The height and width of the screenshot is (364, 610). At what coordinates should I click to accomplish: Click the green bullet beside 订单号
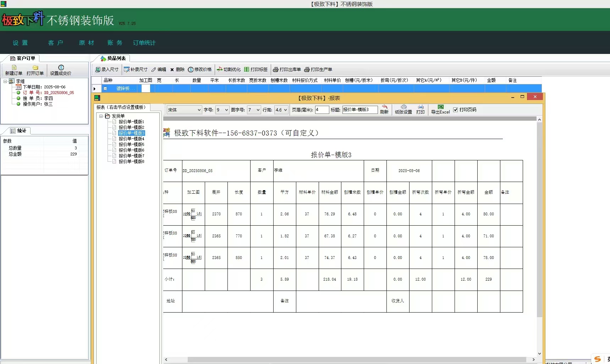coord(18,93)
